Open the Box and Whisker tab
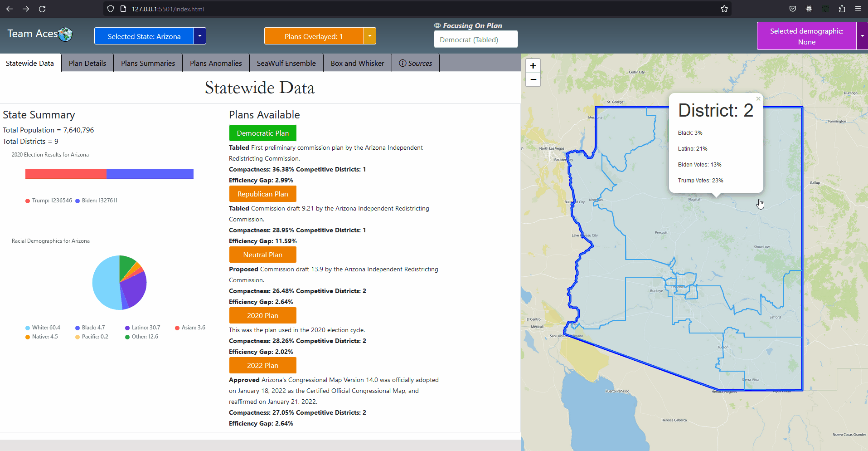Image resolution: width=868 pixels, height=451 pixels. 357,64
